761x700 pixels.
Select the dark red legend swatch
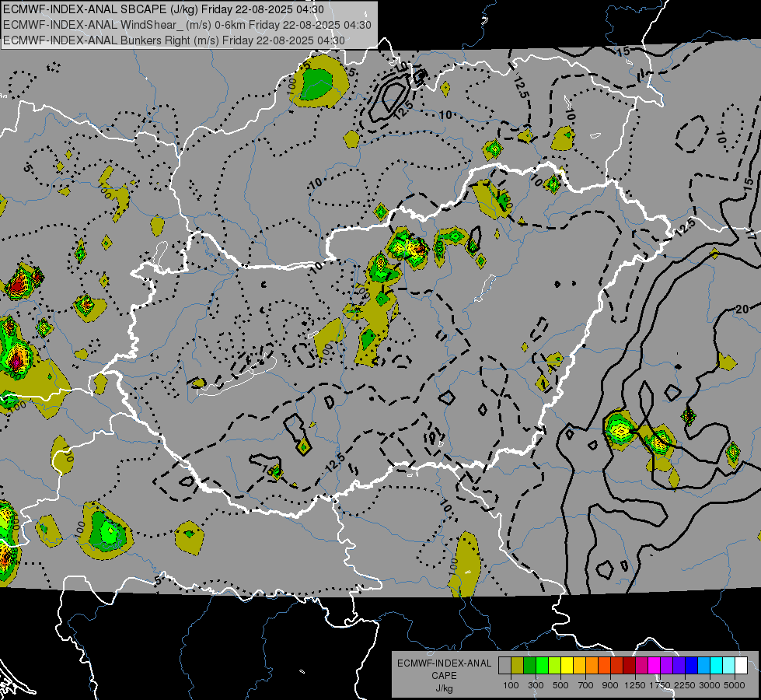629,665
